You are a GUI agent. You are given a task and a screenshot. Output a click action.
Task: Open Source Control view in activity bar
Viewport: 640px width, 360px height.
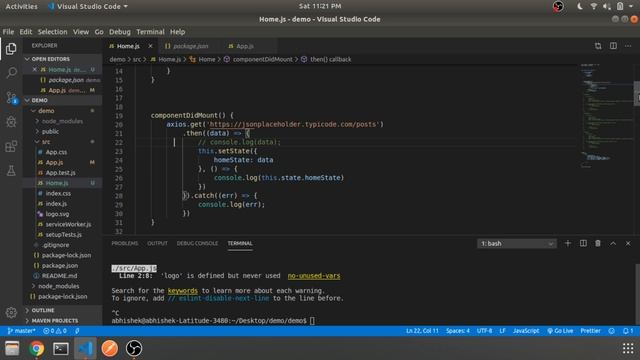click(x=11, y=98)
